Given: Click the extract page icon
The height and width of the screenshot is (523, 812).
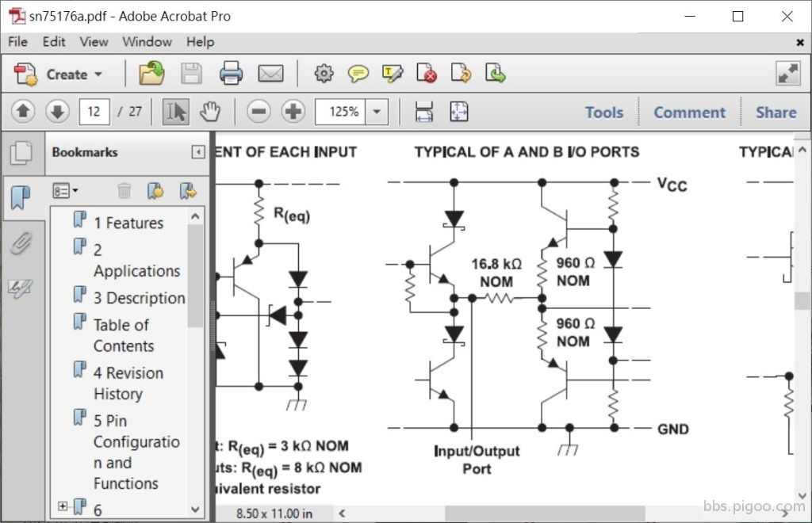Looking at the screenshot, I should point(495,74).
